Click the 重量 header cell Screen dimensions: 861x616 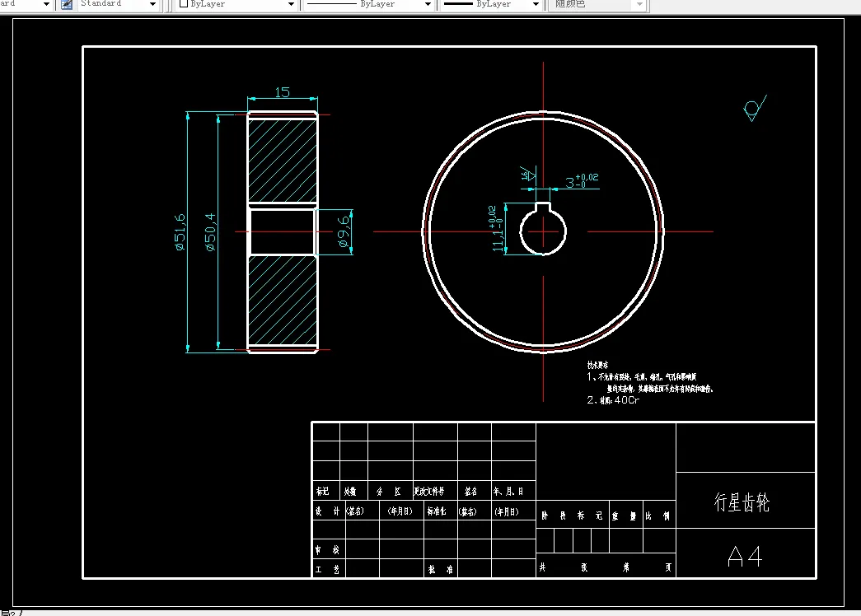coord(625,516)
